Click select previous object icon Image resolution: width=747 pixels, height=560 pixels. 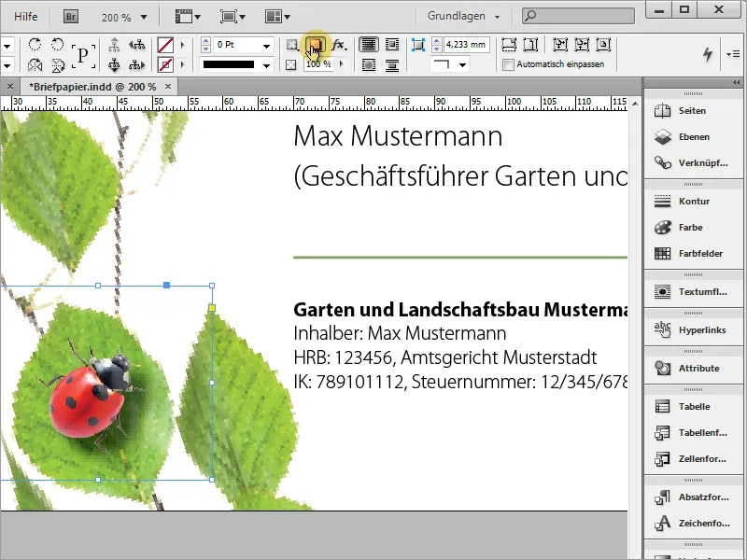(x=136, y=45)
